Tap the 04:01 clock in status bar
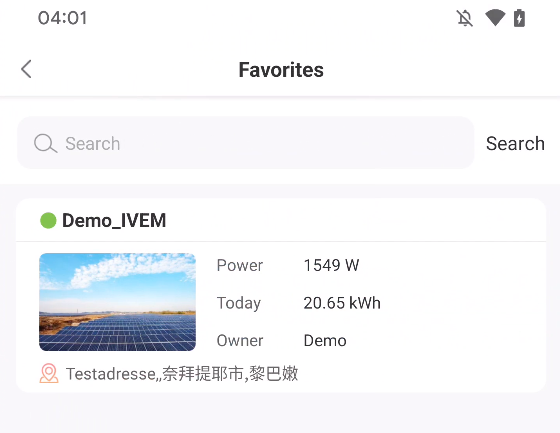 click(62, 18)
